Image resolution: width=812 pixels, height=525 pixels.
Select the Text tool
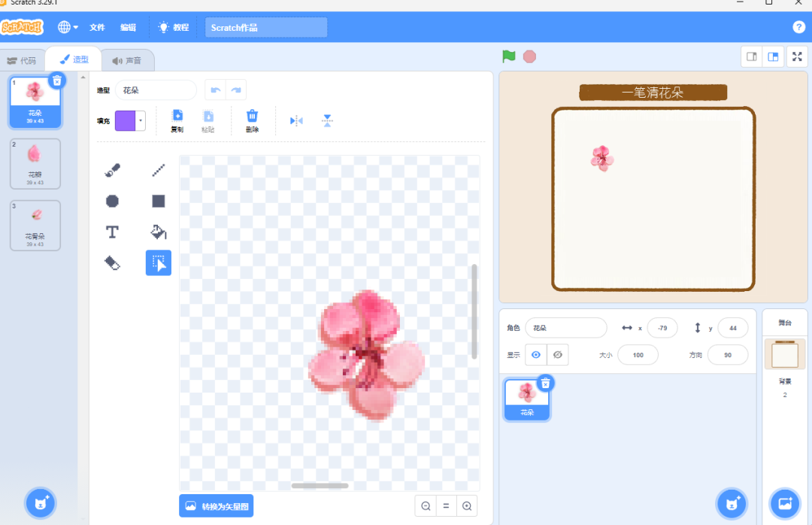click(x=112, y=232)
